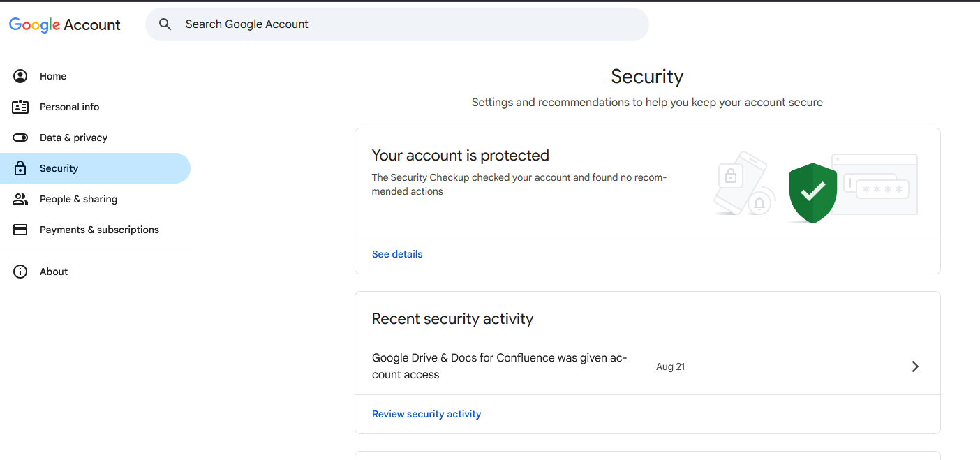
Task: Click the green shield checkmark illustration
Action: coord(812,193)
